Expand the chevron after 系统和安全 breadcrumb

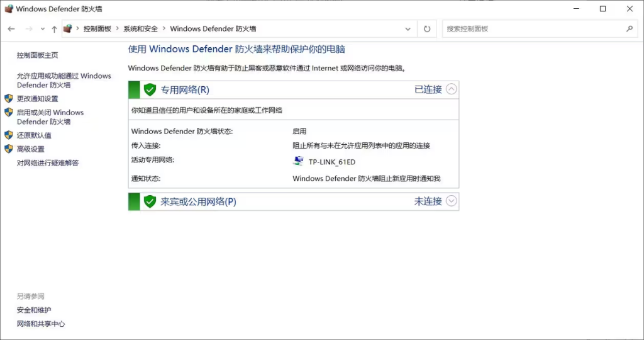click(x=164, y=29)
